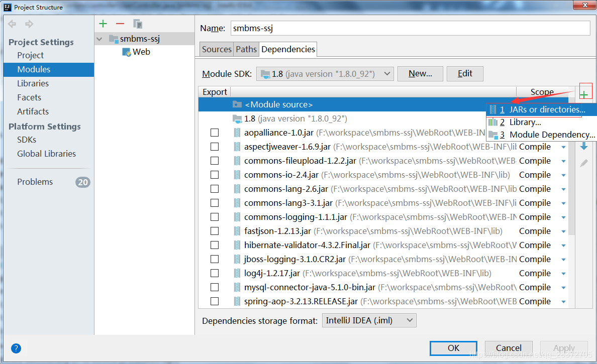
Task: Choose Library menu item
Action: (x=541, y=122)
